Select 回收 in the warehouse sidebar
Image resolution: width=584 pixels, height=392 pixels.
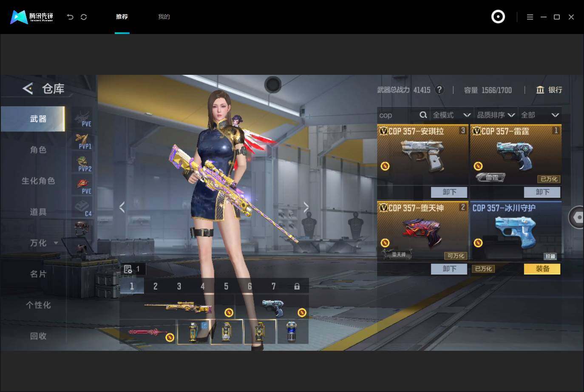coord(38,336)
